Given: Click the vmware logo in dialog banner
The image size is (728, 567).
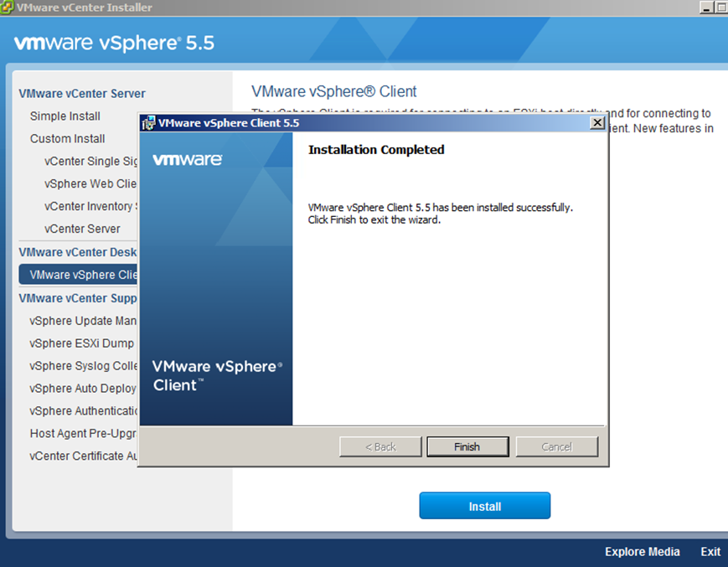Looking at the screenshot, I should point(187,160).
